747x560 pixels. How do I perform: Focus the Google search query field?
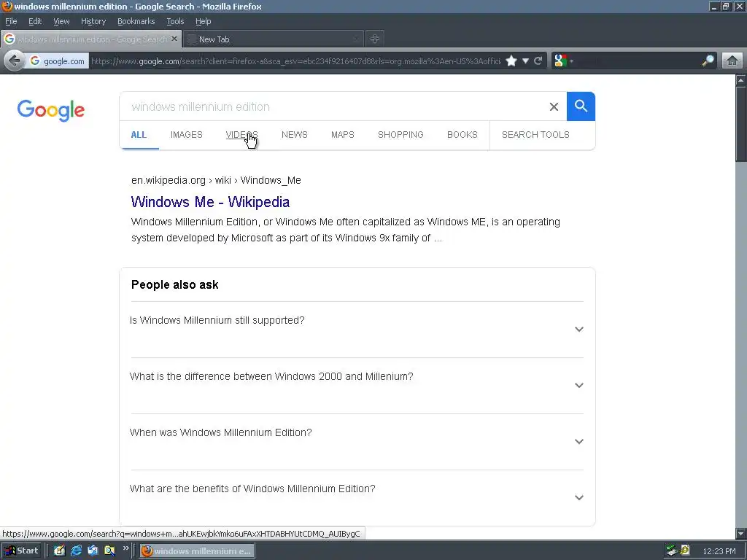[x=333, y=106]
